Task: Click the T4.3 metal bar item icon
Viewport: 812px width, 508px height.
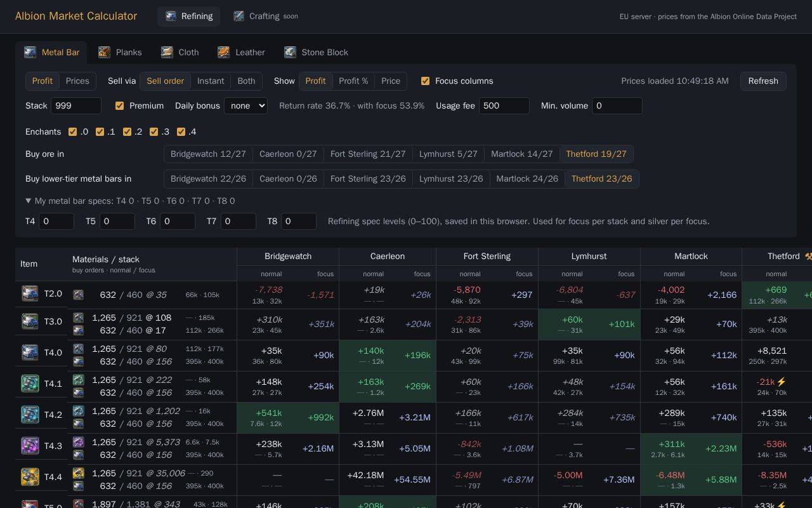Action: coord(30,446)
